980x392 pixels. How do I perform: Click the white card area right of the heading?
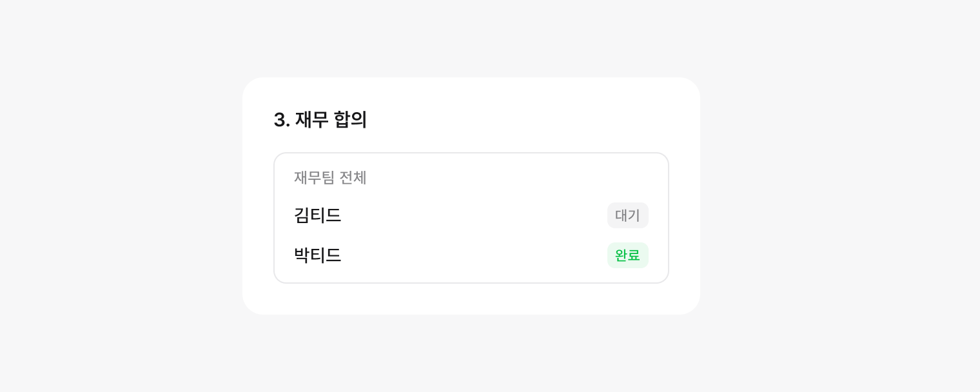tap(529, 120)
